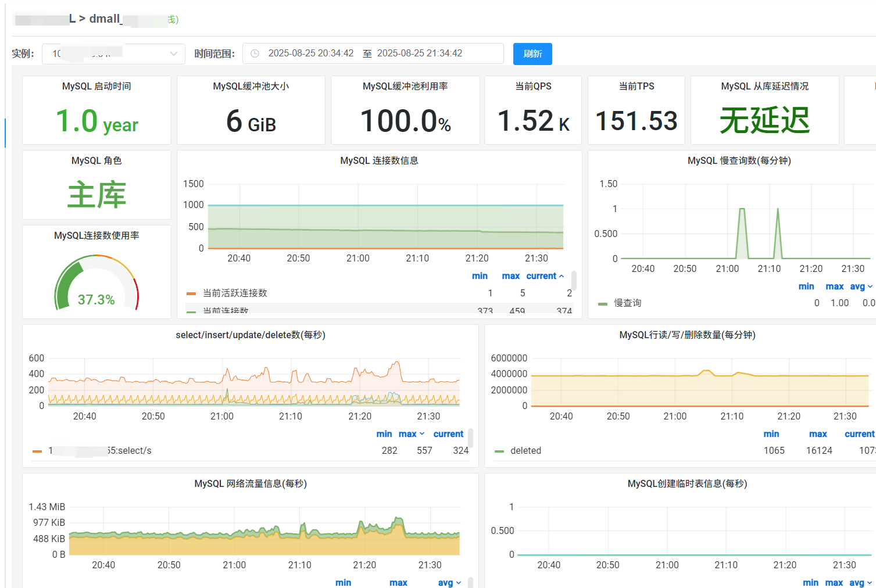This screenshot has height=588, width=876.
Task: Click the end time 2025-08-25 21:34:42 field
Action: (419, 53)
